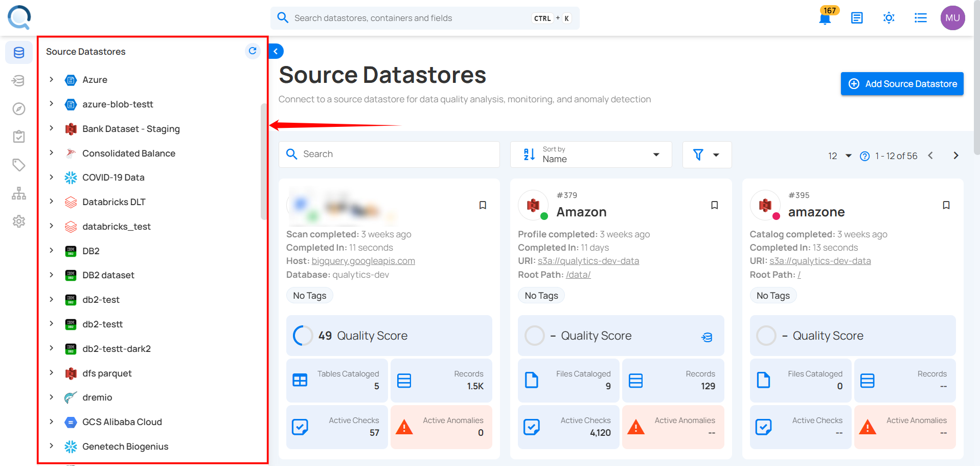The image size is (980, 466).
Task: Open the Checks clipboard icon in sidebar
Action: tap(19, 137)
